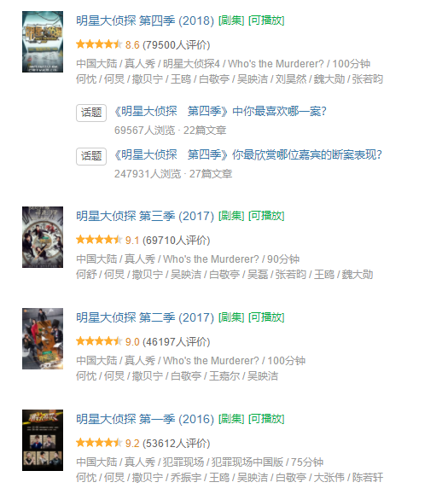Open 明星大侦探 第四季 (2018) title link
Image resolution: width=448 pixels, height=494 pixels.
(x=145, y=20)
